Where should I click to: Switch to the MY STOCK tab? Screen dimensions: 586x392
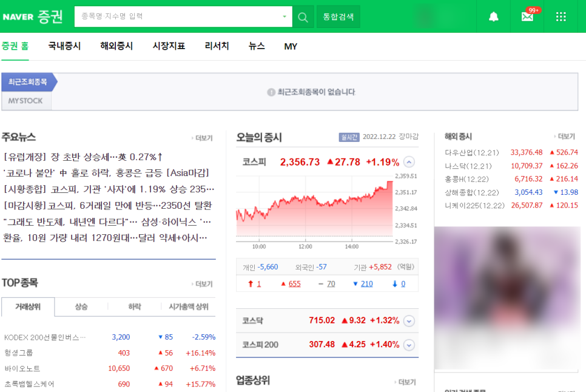25,101
